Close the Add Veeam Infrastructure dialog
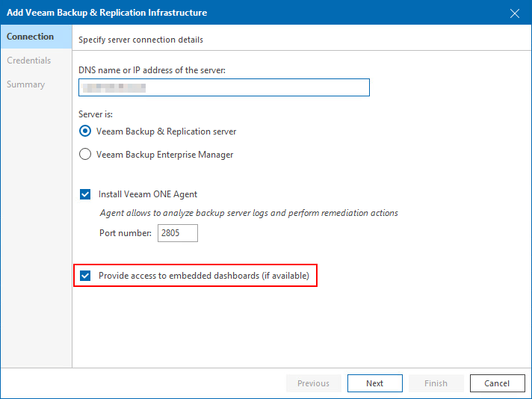The height and width of the screenshot is (399, 532). [514, 13]
